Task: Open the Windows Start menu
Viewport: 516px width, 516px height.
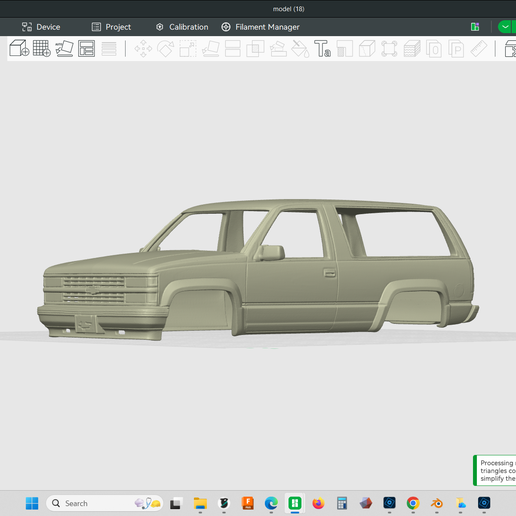Action: 32,503
